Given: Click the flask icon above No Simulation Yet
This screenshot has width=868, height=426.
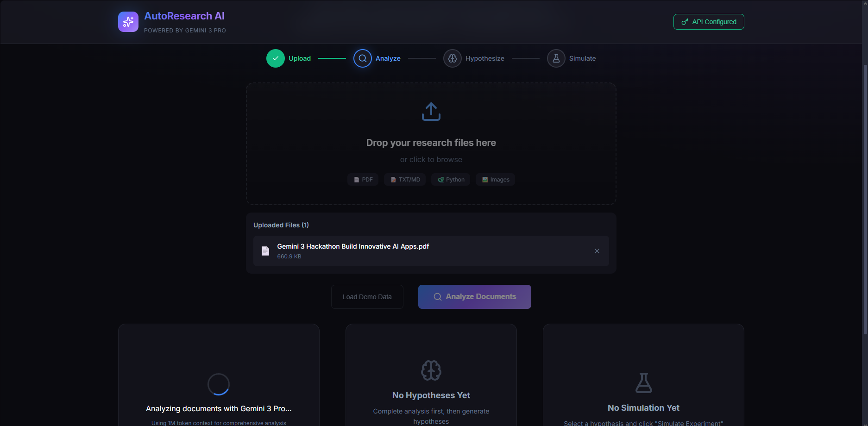Looking at the screenshot, I should click(644, 383).
